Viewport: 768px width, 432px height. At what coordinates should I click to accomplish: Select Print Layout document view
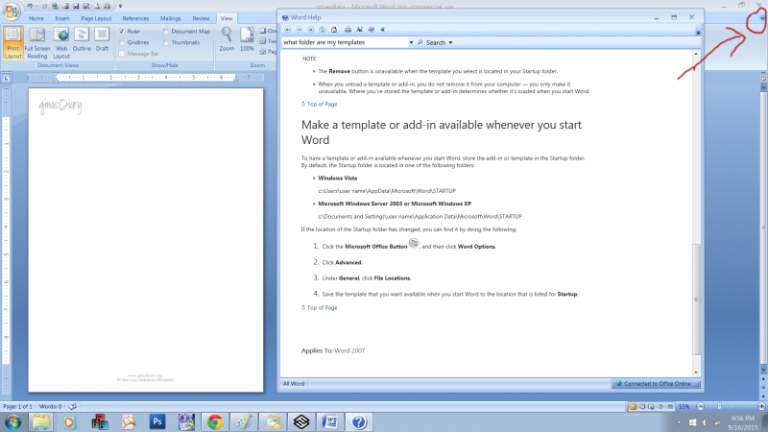pyautogui.click(x=13, y=43)
